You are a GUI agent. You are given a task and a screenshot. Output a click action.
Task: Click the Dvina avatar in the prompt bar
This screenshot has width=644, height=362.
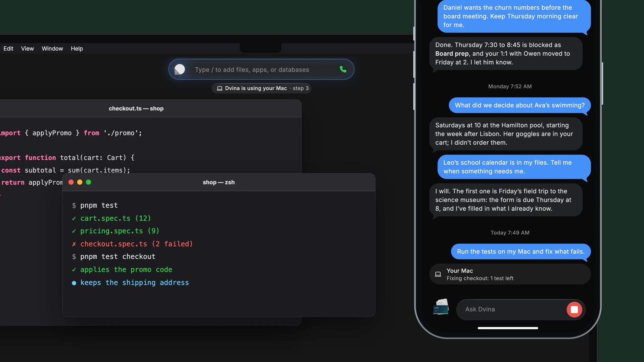[179, 69]
